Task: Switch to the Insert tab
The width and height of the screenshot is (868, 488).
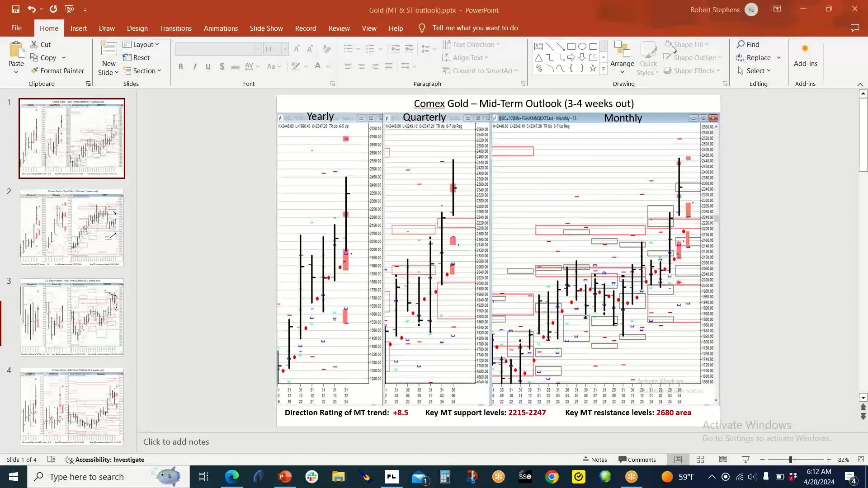Action: point(78,28)
